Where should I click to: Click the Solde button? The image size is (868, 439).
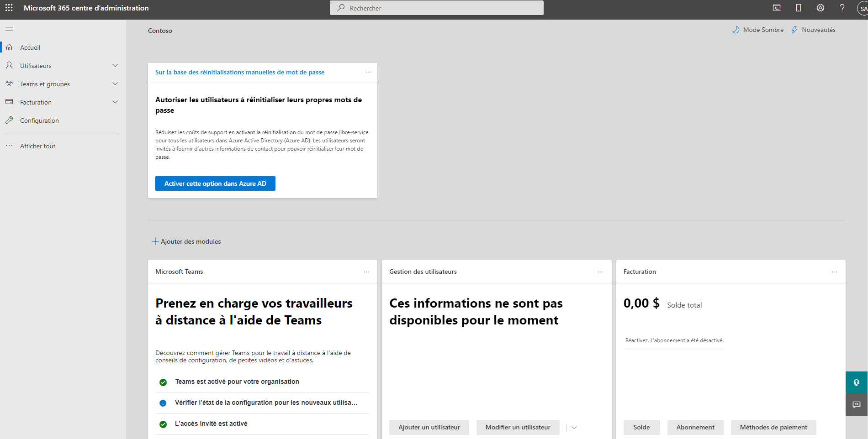coord(641,428)
